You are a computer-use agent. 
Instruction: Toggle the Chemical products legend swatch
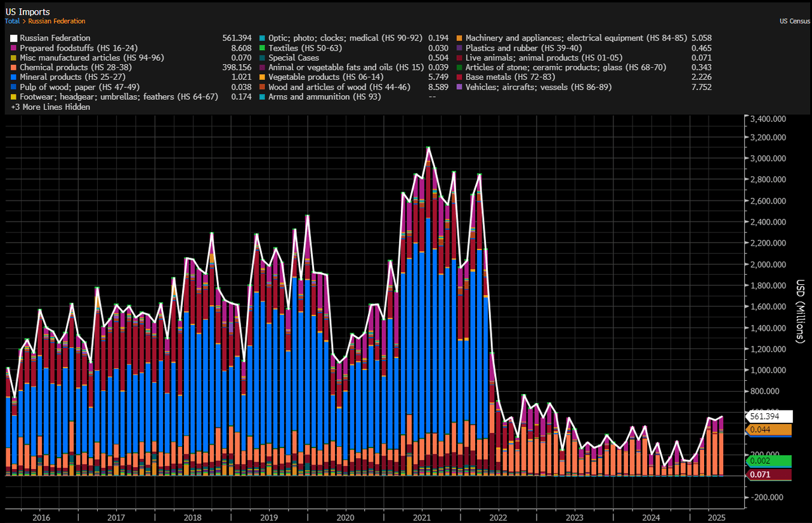(x=14, y=67)
